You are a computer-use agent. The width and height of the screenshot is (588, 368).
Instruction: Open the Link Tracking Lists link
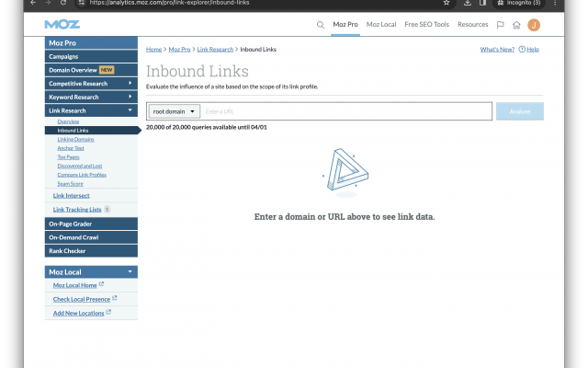click(x=77, y=210)
